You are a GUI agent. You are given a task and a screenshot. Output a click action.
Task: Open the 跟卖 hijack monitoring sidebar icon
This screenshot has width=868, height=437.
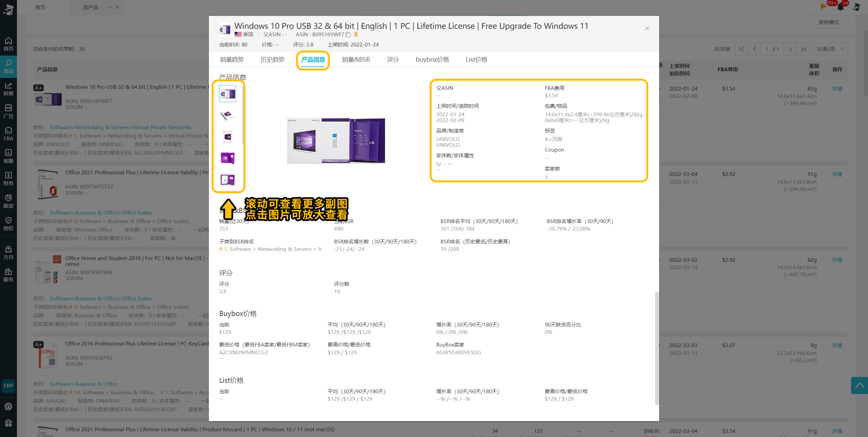click(x=8, y=201)
